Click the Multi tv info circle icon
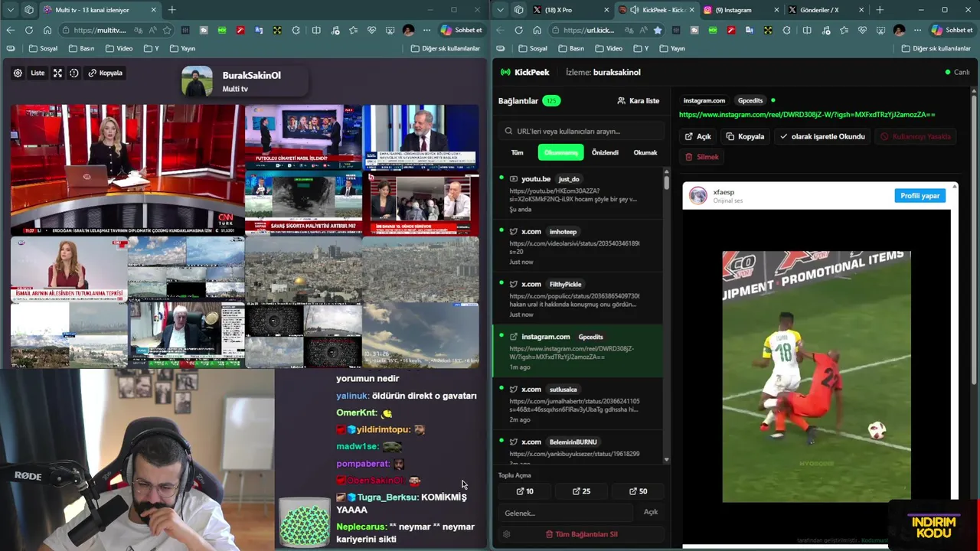This screenshot has height=551, width=980. click(x=74, y=73)
